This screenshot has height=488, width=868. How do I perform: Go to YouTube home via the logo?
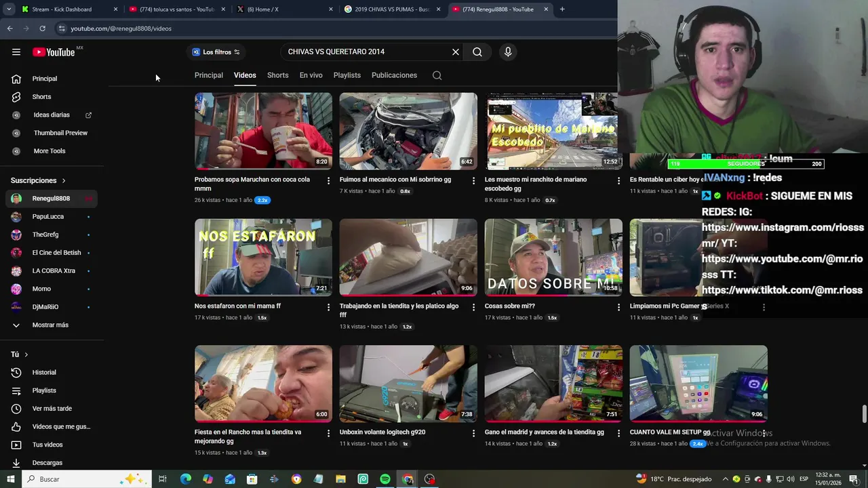[54, 52]
